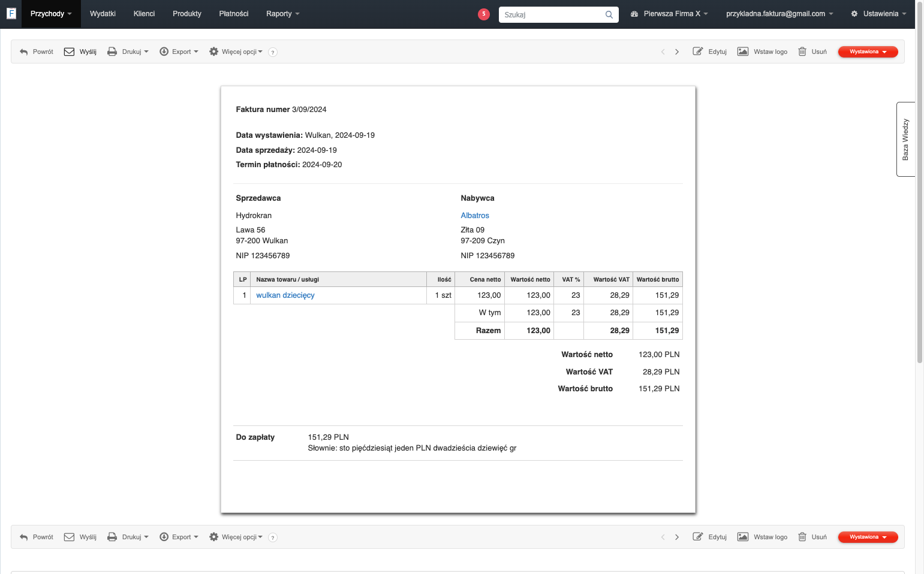
Task: Open Więcej opcji dropdown in the top toolbar
Action: point(236,52)
